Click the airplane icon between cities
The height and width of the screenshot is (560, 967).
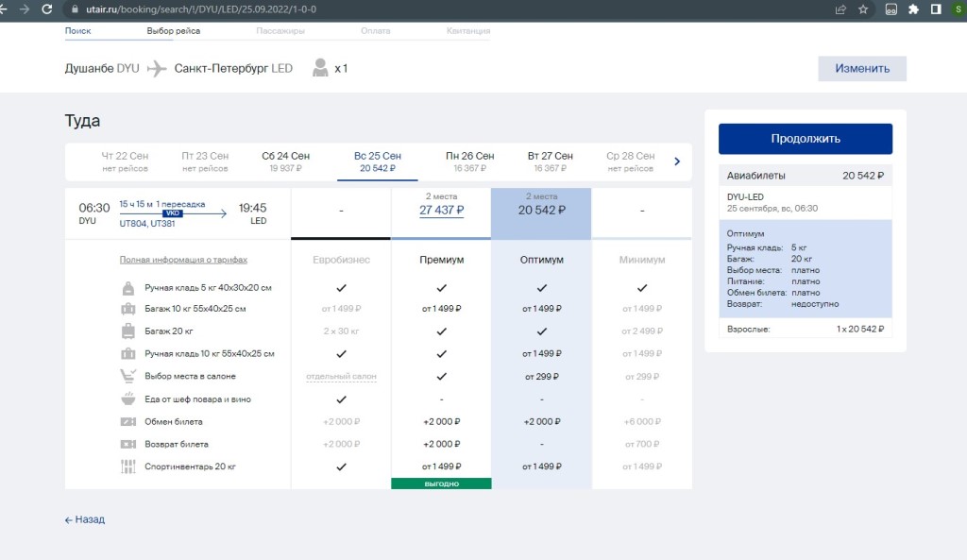pos(157,69)
